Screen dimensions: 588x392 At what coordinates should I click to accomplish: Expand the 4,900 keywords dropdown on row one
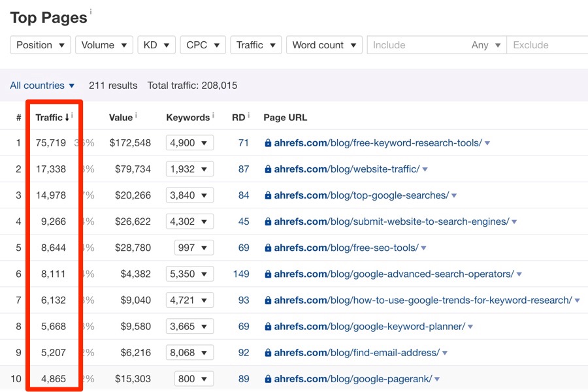pyautogui.click(x=189, y=142)
